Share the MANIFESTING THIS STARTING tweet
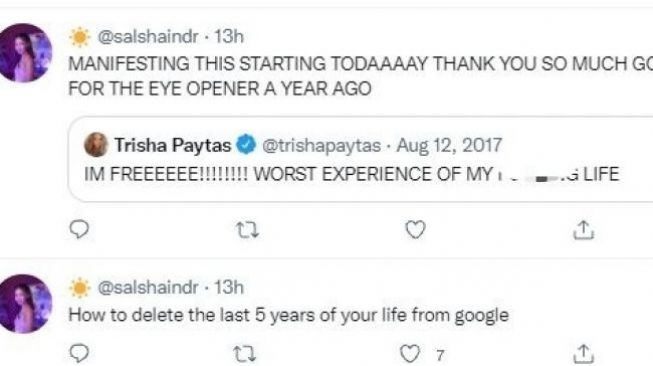The height and width of the screenshot is (366, 653). pos(583,230)
